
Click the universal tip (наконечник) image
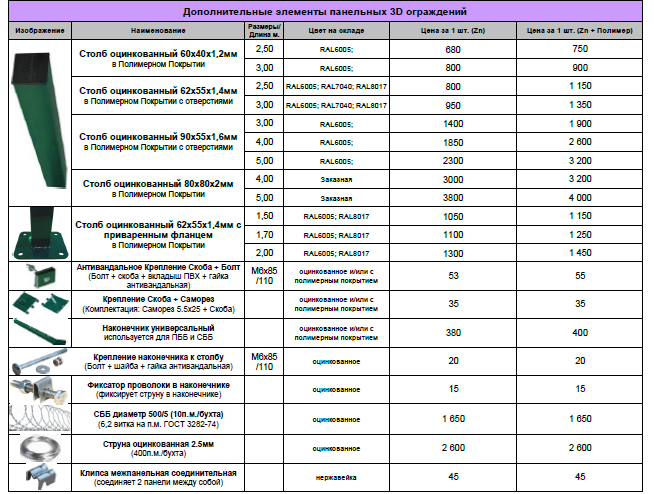click(40, 332)
